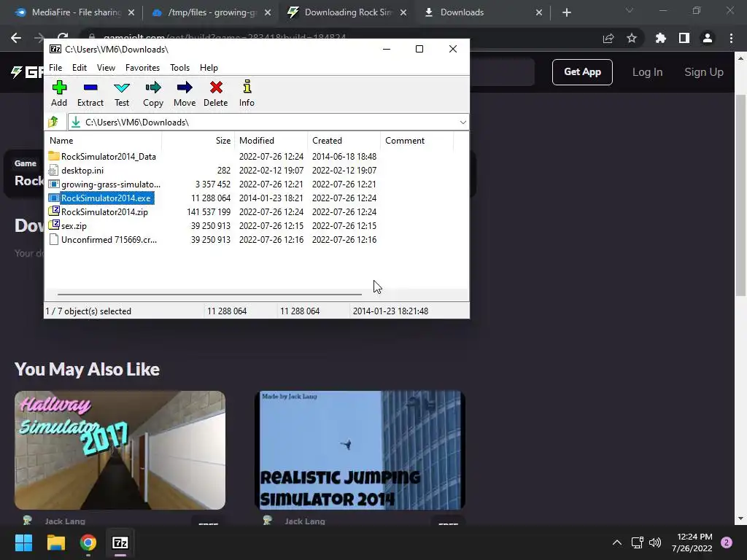The width and height of the screenshot is (747, 560).
Task: Click the Comment column header
Action: click(x=417, y=141)
